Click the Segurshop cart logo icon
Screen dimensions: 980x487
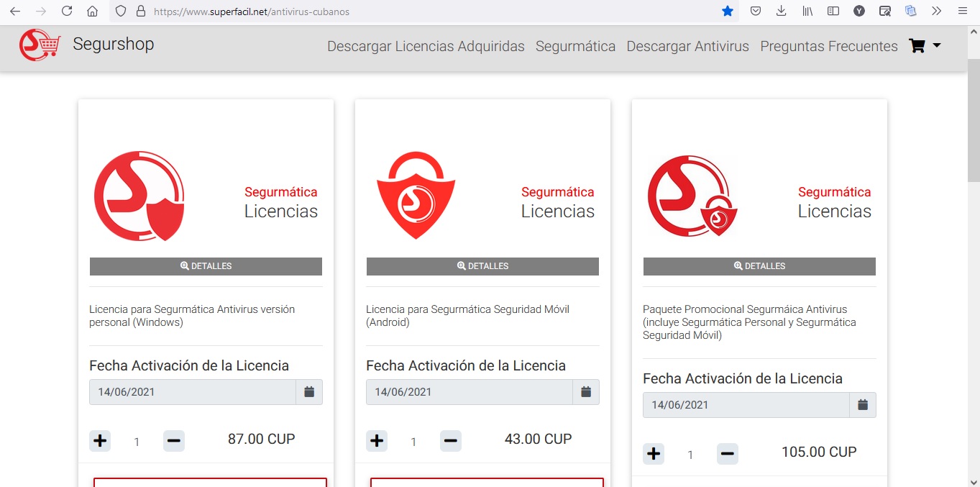(40, 45)
